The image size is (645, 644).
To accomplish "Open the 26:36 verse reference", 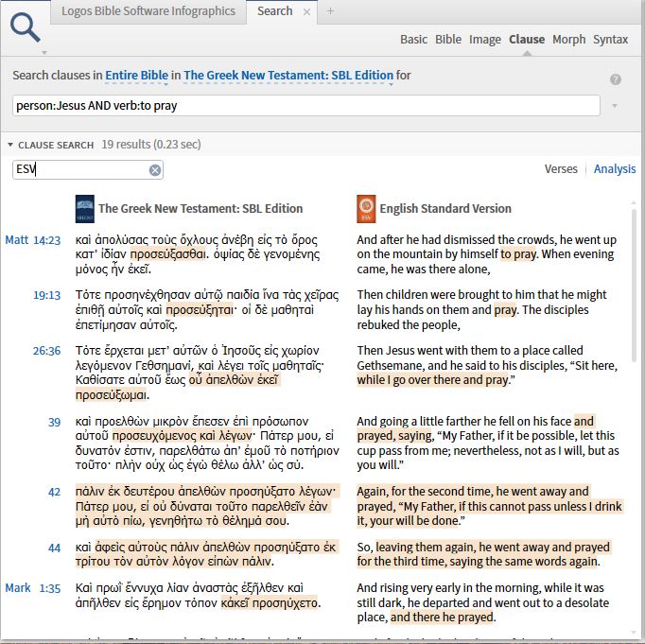I will point(47,351).
